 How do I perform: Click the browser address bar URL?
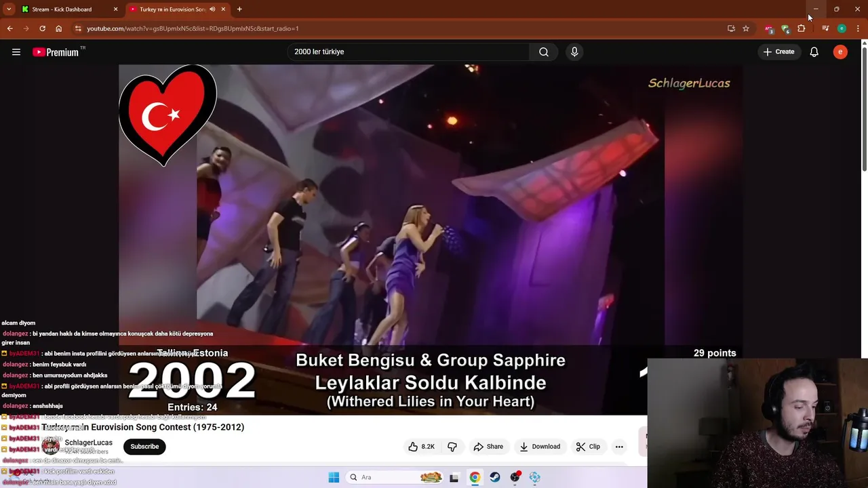pyautogui.click(x=193, y=28)
